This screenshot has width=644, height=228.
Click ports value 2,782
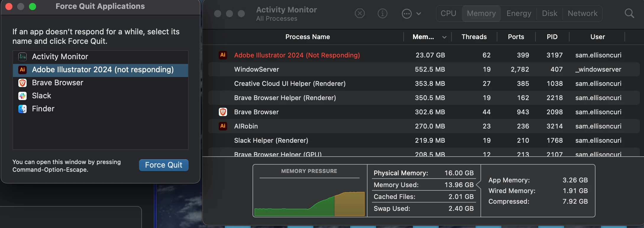click(x=520, y=70)
